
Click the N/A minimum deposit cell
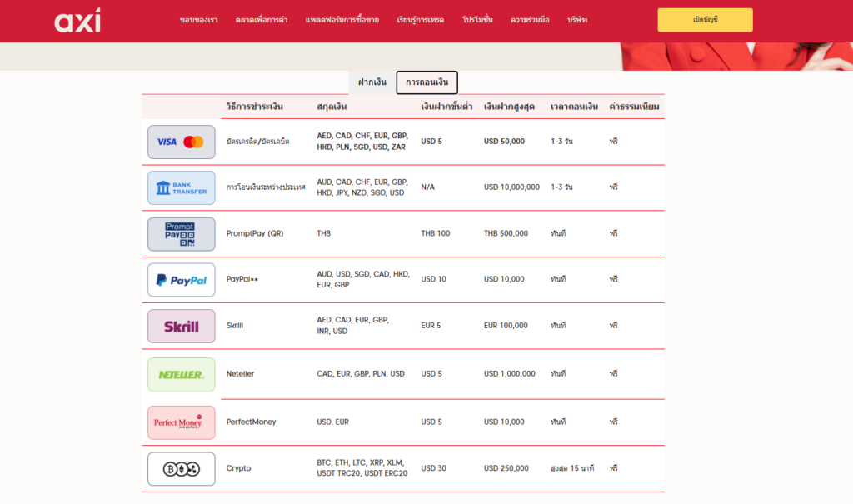click(x=427, y=187)
